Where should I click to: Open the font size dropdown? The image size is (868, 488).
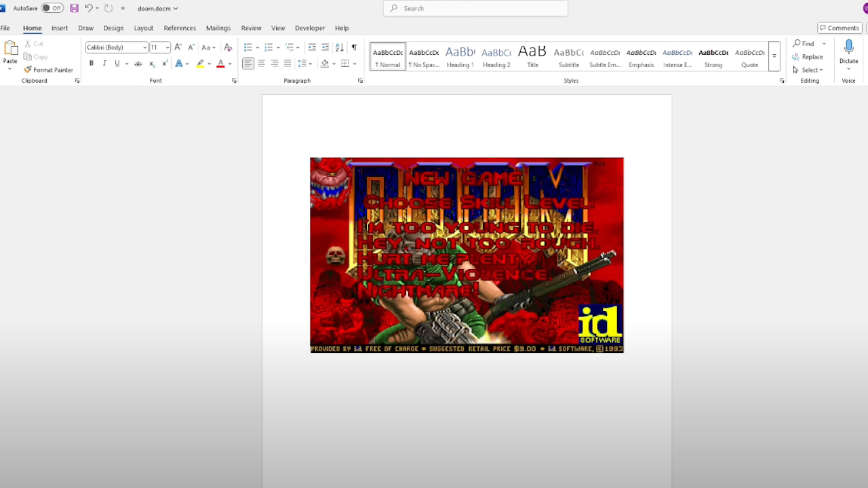(167, 47)
